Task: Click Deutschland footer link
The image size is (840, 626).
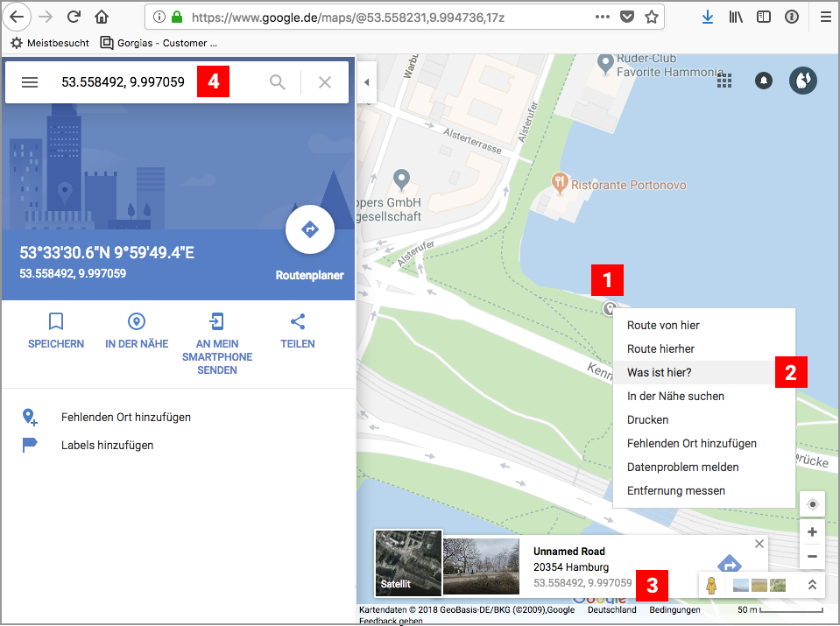Action: tap(611, 610)
